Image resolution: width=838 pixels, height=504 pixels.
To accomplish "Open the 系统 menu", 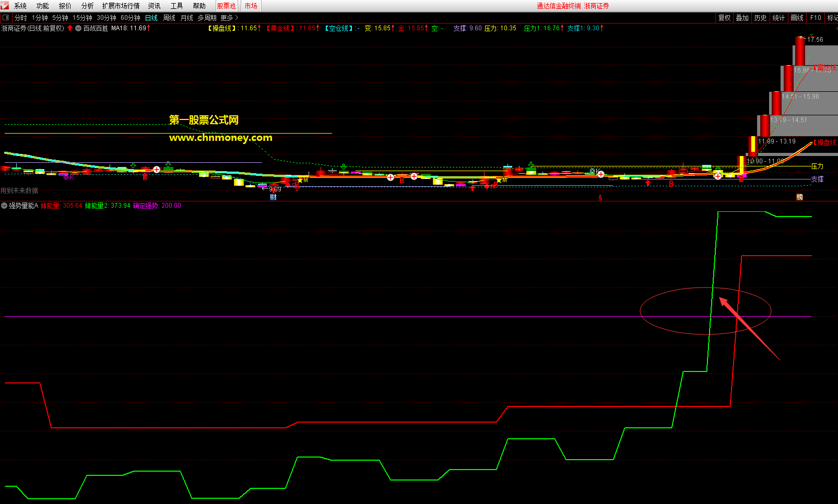I will tap(20, 6).
